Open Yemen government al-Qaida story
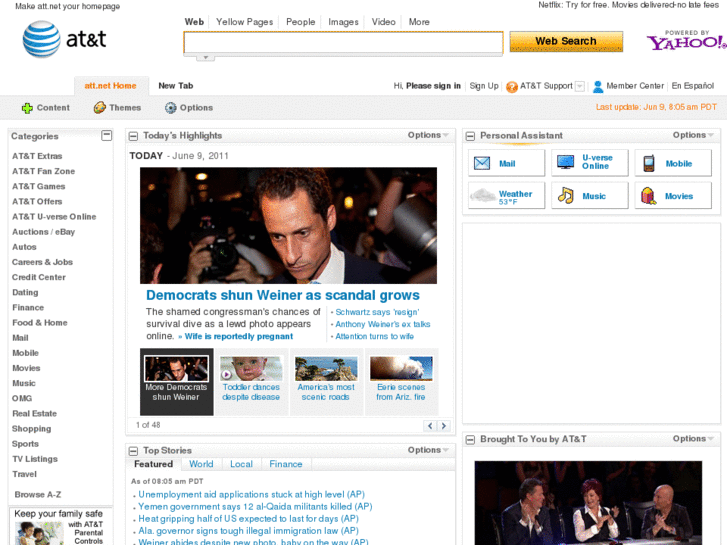 (x=255, y=507)
